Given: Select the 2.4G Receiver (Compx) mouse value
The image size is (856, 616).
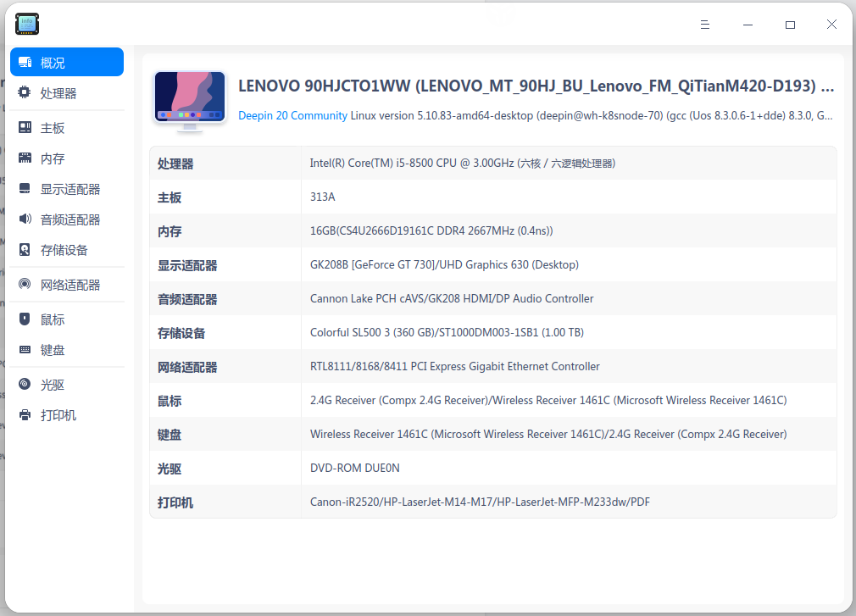Looking at the screenshot, I should point(548,400).
